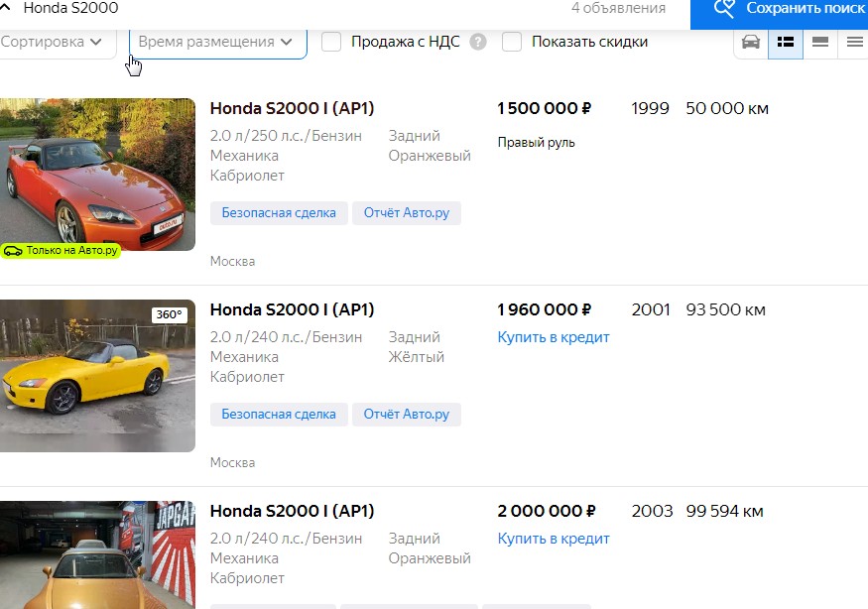
Task: Click the 93 500 км mileage
Action: pos(726,310)
